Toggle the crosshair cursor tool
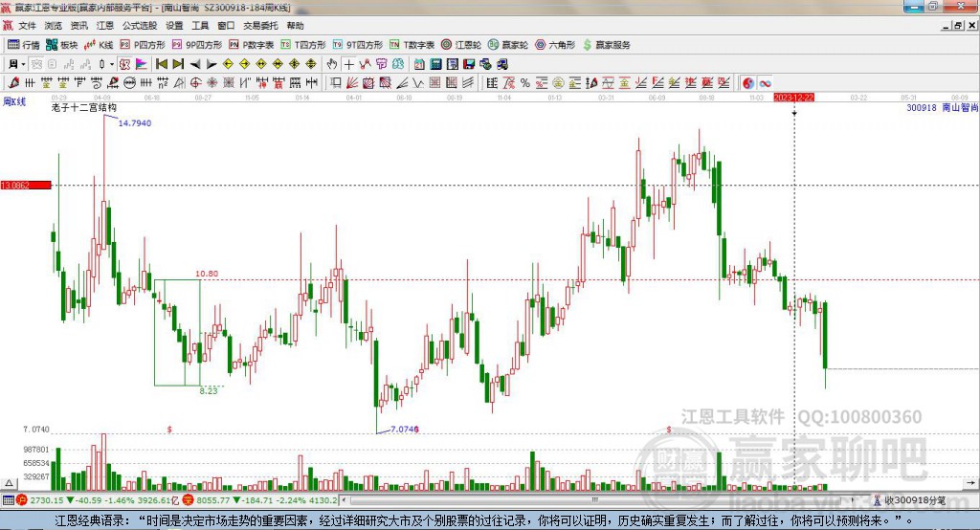Viewport: 980px width, 530px height. [348, 64]
